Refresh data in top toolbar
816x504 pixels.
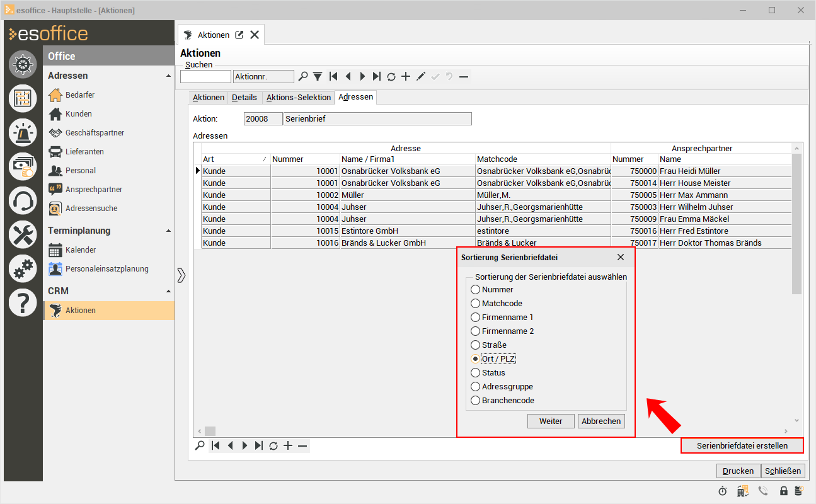391,76
